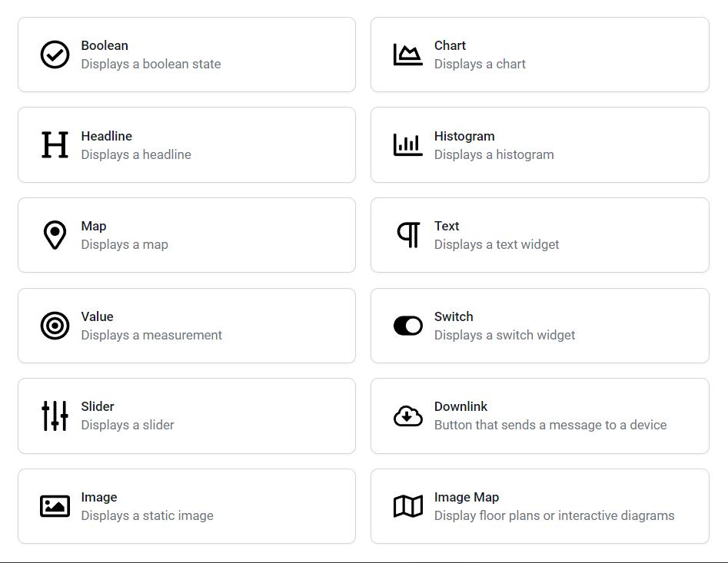Click the Boolean checkmark circle icon
Viewport: 728px width, 563px height.
coord(55,55)
